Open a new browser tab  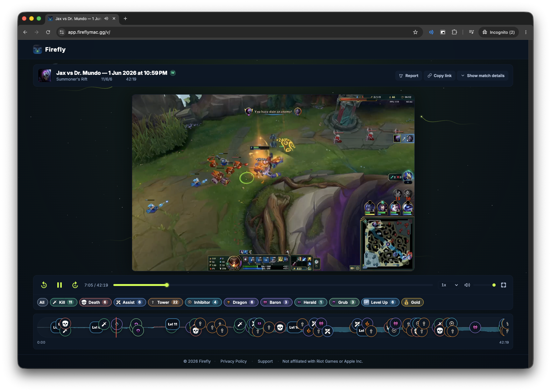pos(125,18)
